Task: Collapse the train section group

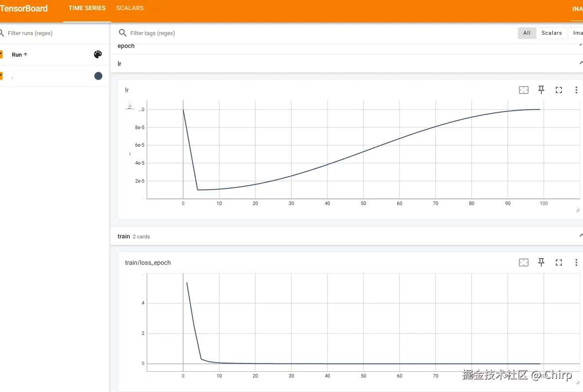Action: [x=580, y=236]
